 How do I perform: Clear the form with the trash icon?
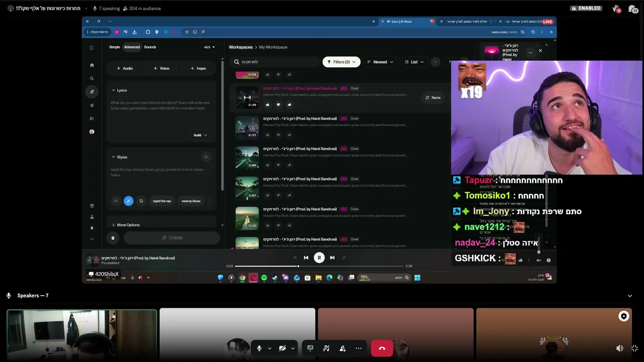coord(113,238)
